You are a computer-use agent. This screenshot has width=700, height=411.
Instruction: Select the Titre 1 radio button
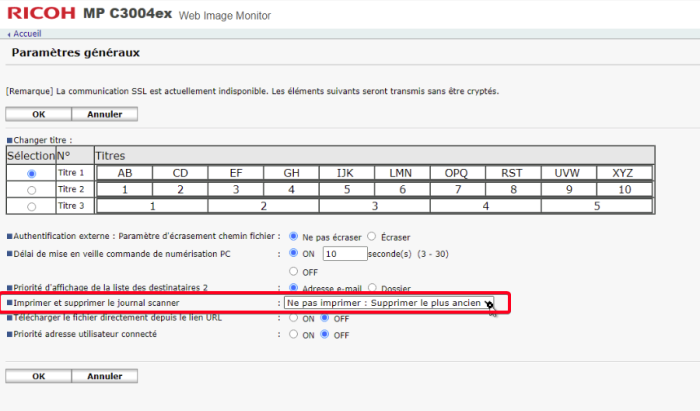[x=31, y=173]
